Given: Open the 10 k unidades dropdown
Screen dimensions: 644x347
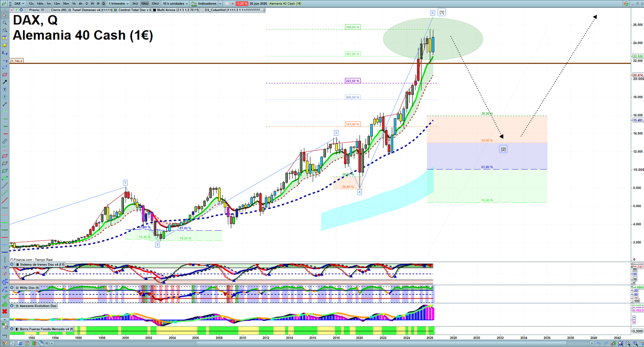Looking at the screenshot, I should point(175,4).
